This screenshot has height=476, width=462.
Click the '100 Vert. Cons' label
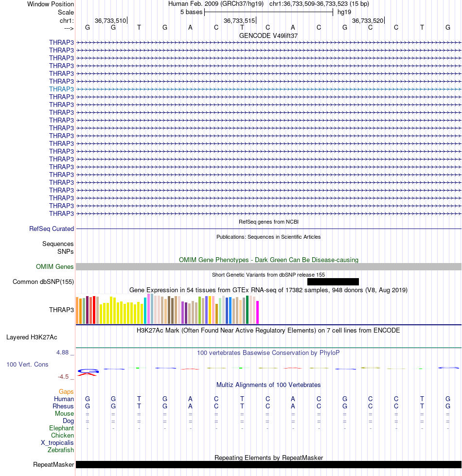coord(27,364)
